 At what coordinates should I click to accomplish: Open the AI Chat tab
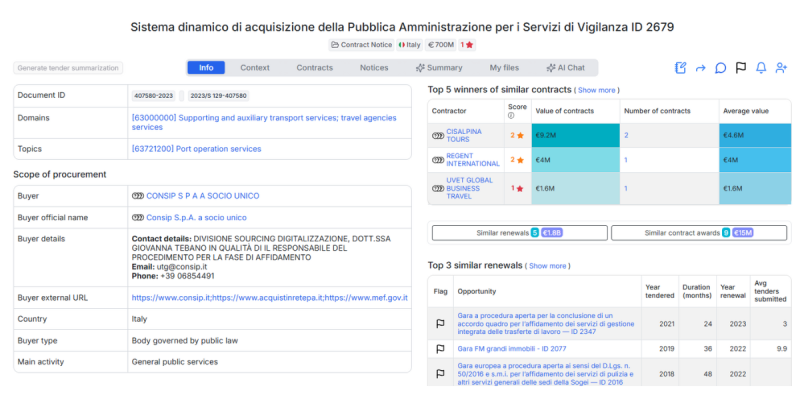point(565,67)
